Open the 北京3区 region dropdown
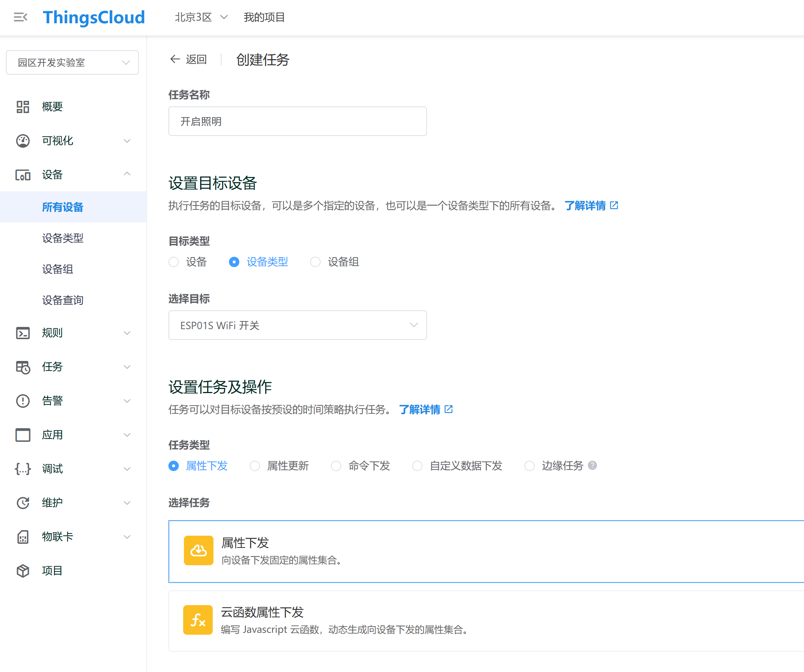 [x=201, y=17]
